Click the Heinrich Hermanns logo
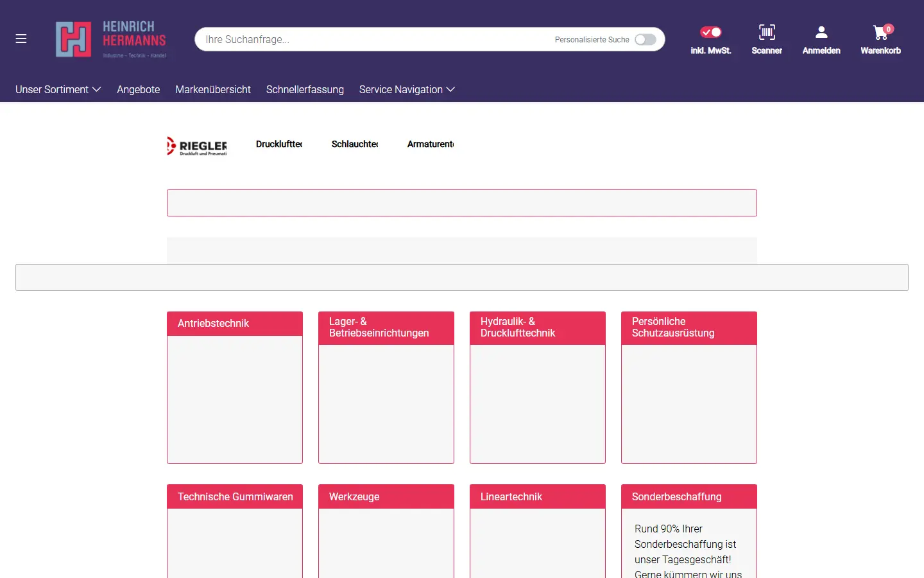The image size is (924, 578). [x=111, y=39]
